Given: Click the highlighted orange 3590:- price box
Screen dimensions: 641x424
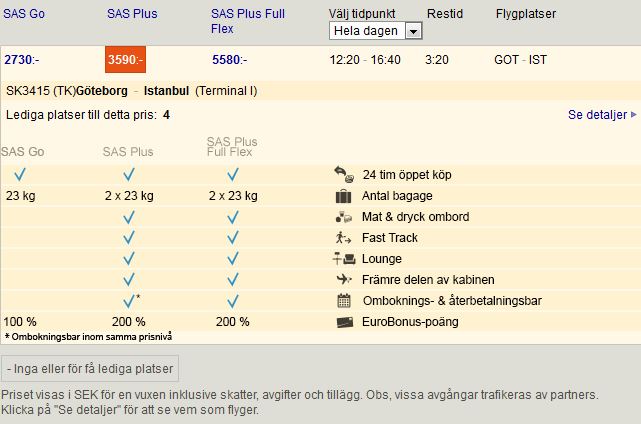Looking at the screenshot, I should point(126,60).
